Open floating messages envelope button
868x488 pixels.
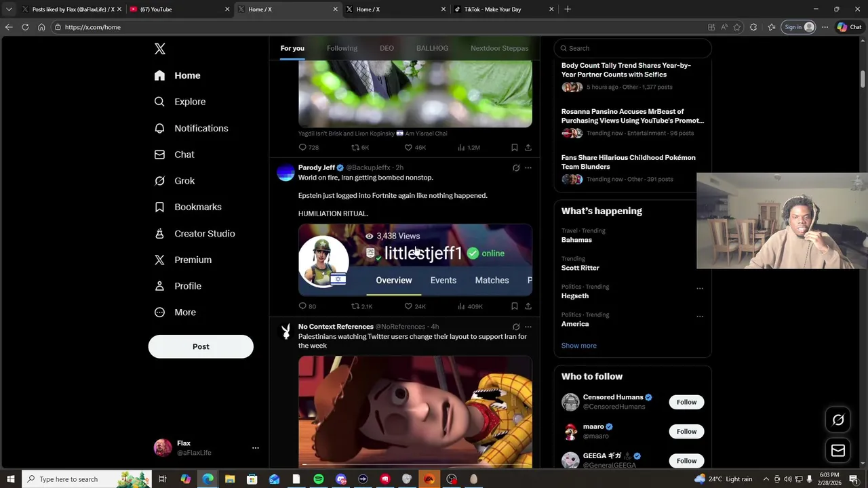click(838, 451)
